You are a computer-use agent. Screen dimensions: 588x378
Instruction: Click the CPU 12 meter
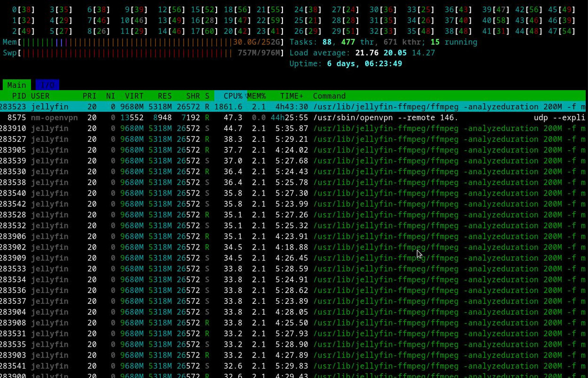point(172,9)
